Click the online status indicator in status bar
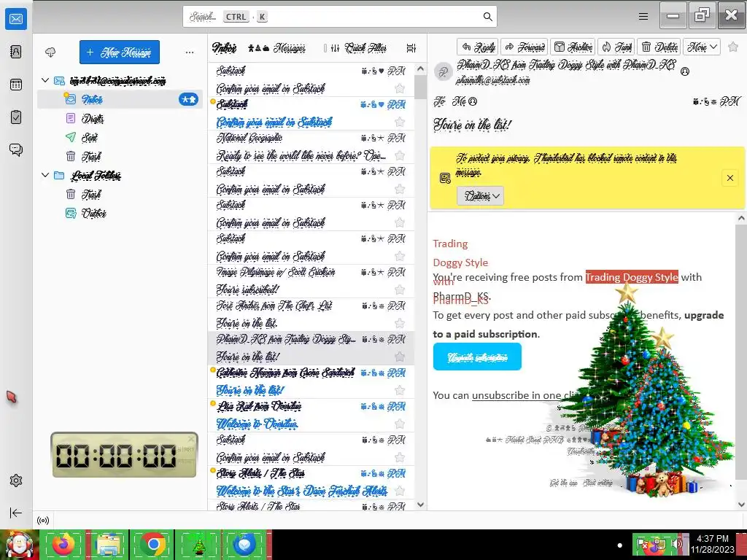747x560 pixels. (x=43, y=521)
